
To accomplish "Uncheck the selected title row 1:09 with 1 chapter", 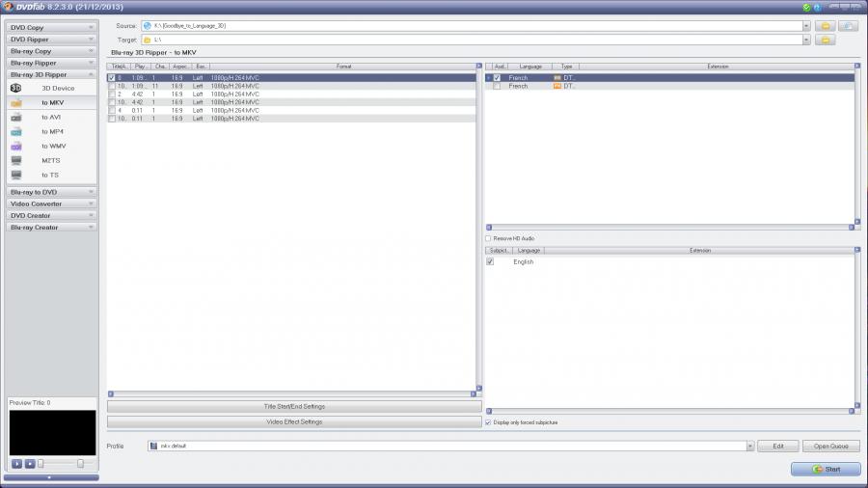I will (112, 78).
